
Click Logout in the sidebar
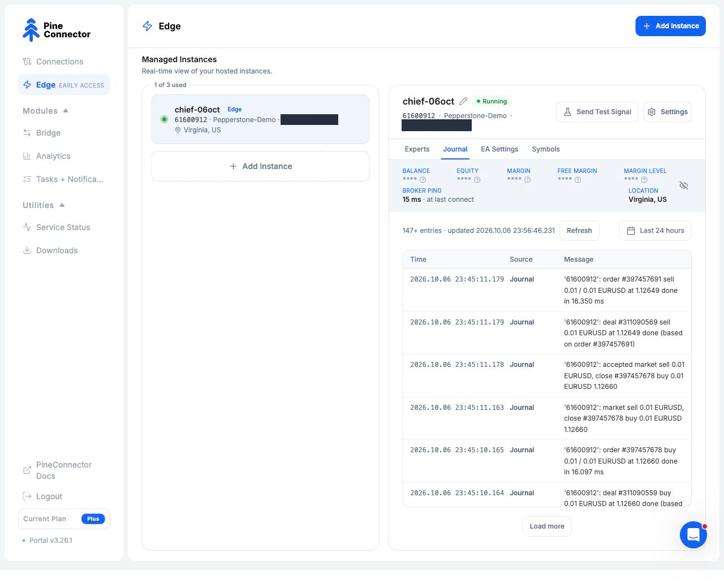[64, 496]
